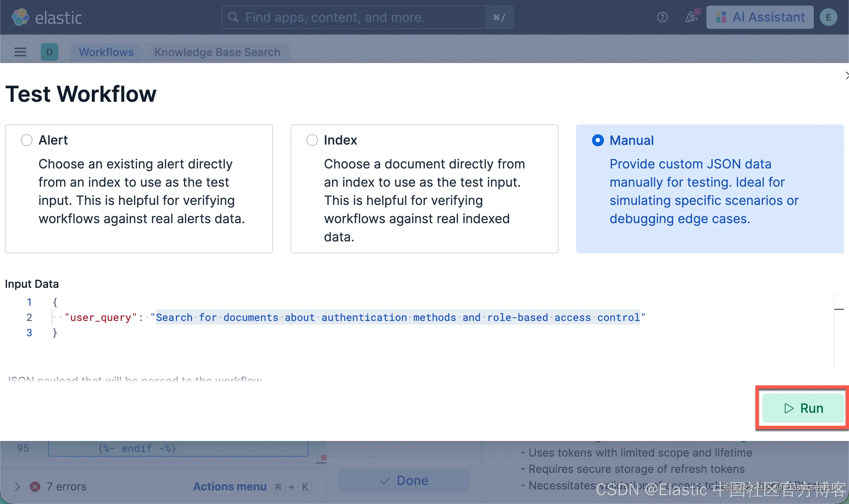Click the D space avatar
This screenshot has width=849, height=504.
[x=50, y=52]
